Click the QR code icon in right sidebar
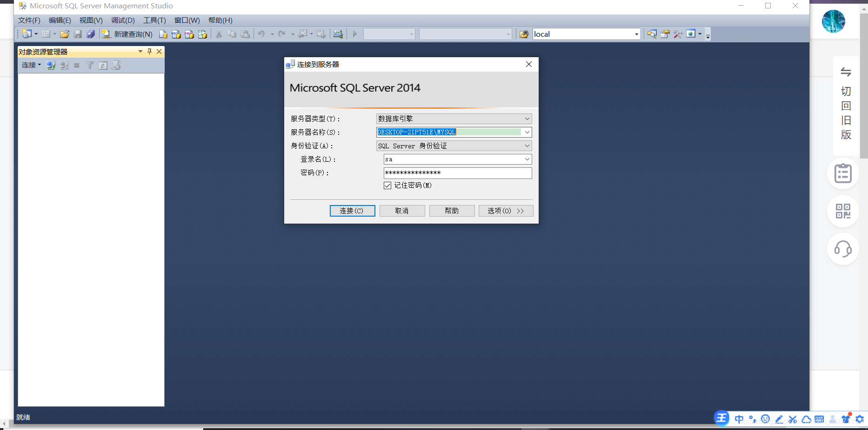Viewport: 868px width, 430px height. (843, 211)
